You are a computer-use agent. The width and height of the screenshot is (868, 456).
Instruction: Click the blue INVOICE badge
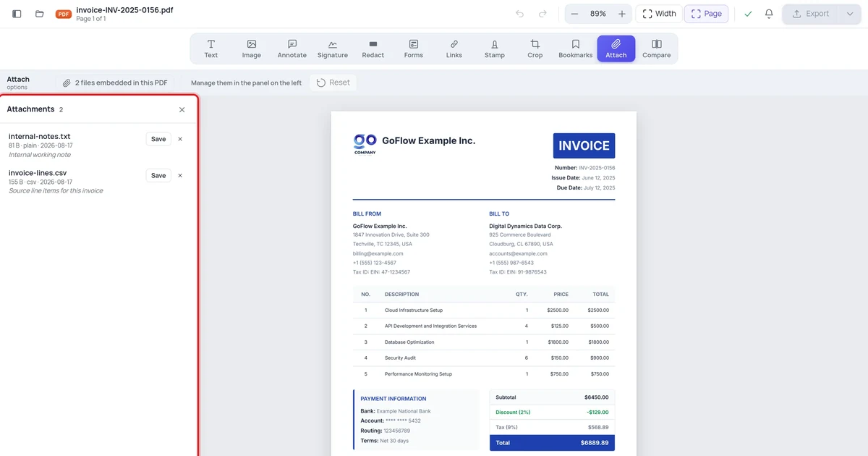(584, 145)
